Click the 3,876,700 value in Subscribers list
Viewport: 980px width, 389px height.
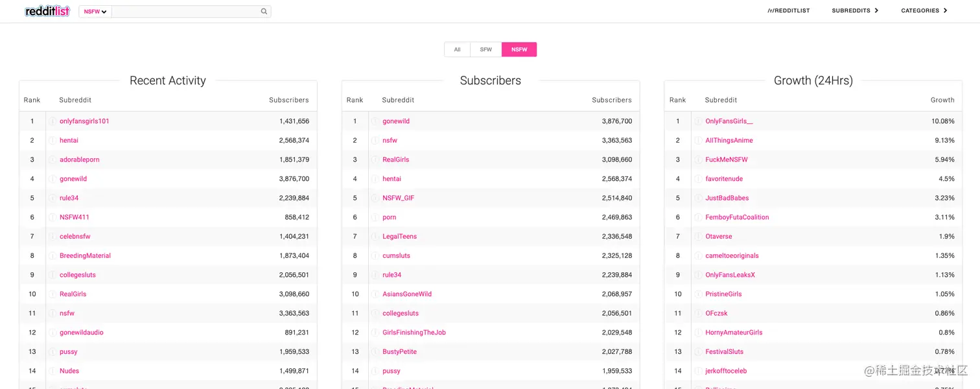pos(616,121)
